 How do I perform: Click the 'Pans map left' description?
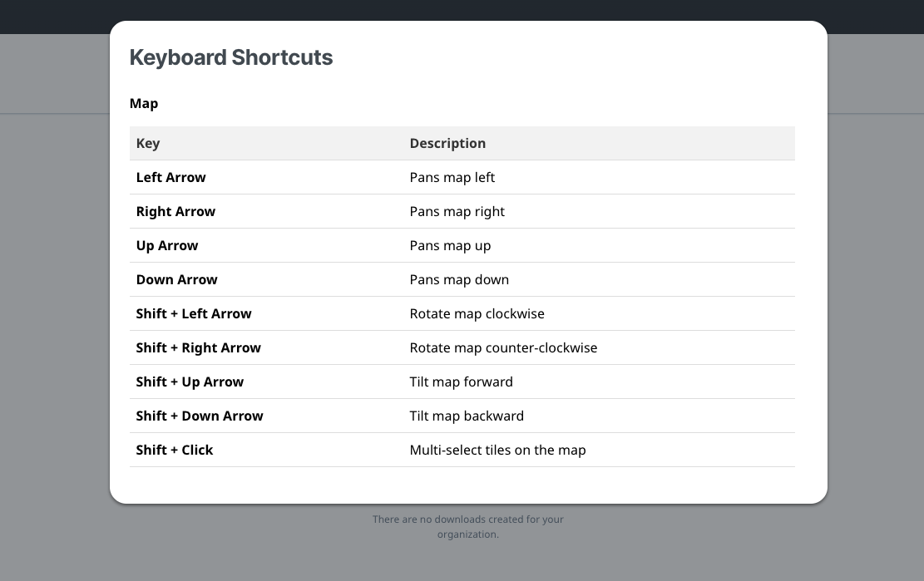tap(452, 177)
